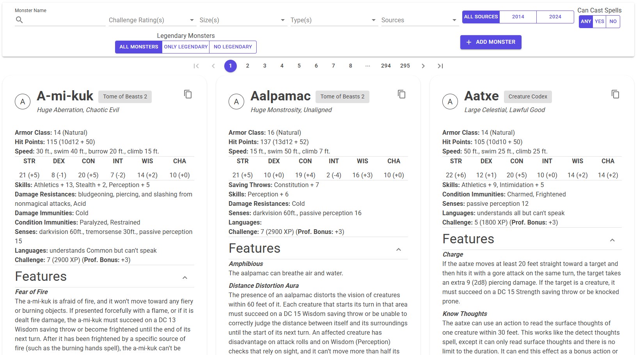The width and height of the screenshot is (644, 355).
Task: Open the Sources dropdown
Action: click(419, 20)
